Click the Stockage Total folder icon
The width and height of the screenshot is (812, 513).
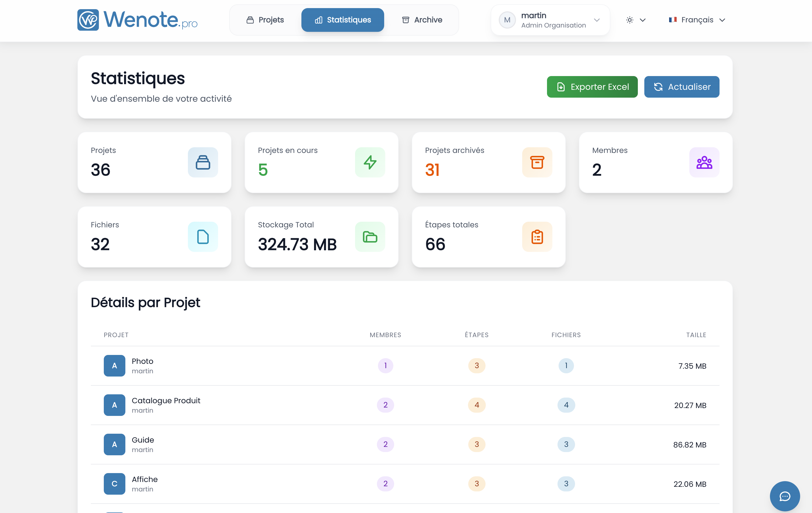[370, 237]
